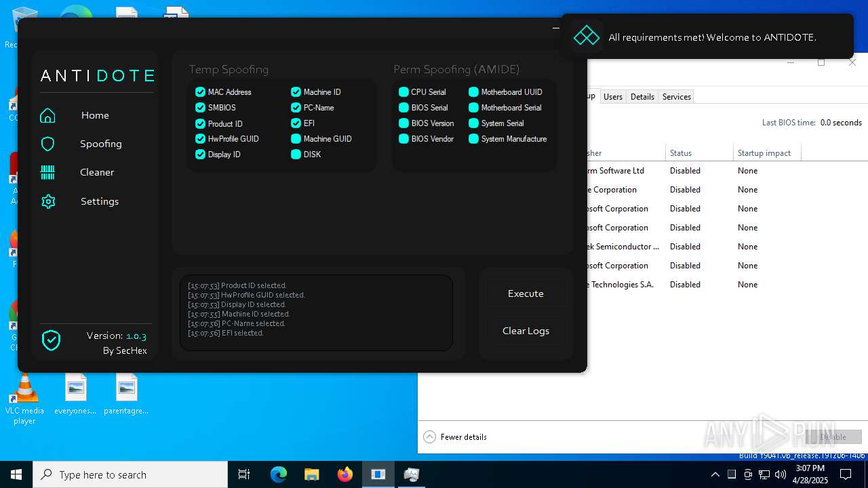This screenshot has width=868, height=488.
Task: Click the Task Manager taskbar icon
Action: pos(411,474)
